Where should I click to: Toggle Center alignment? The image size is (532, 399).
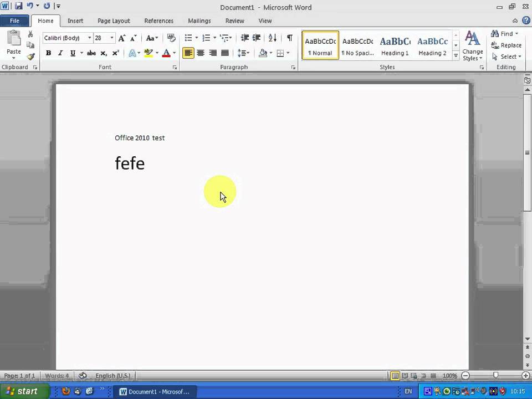201,53
